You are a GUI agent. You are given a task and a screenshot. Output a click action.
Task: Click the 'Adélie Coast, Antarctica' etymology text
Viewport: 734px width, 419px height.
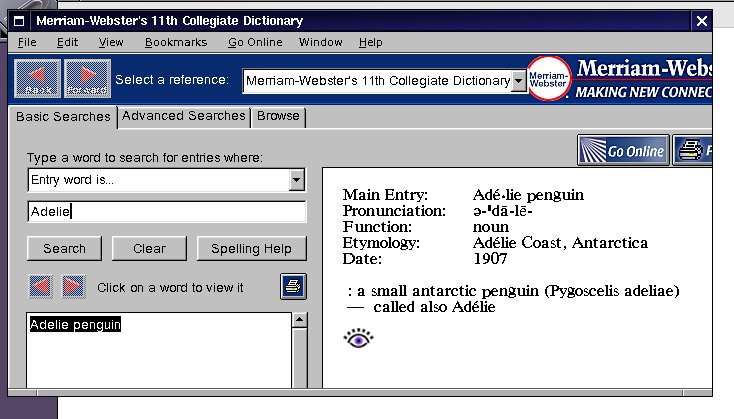(x=560, y=243)
